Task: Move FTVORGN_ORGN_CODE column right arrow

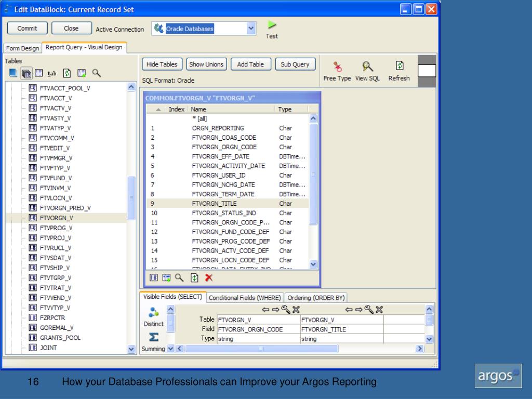Action: pos(275,310)
